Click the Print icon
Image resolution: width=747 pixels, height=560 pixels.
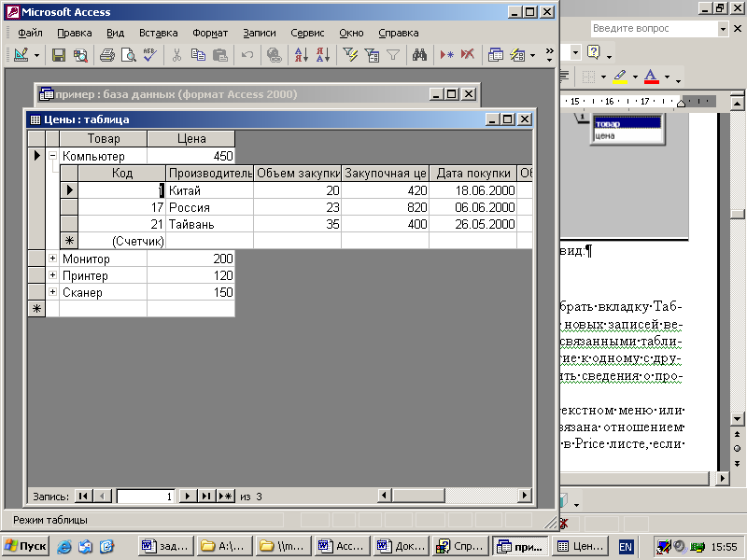pyautogui.click(x=107, y=55)
